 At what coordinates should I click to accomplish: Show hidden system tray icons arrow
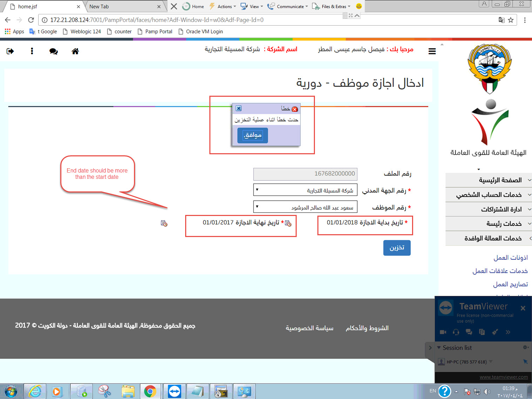point(456,391)
